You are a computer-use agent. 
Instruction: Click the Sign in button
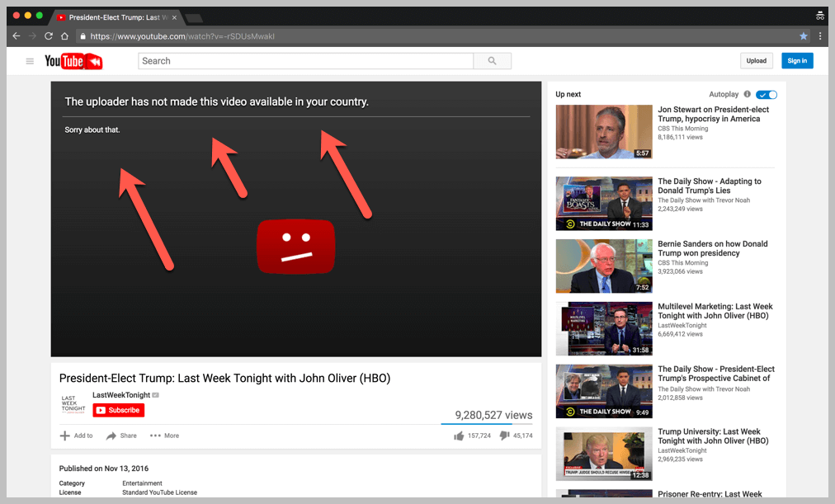(797, 61)
